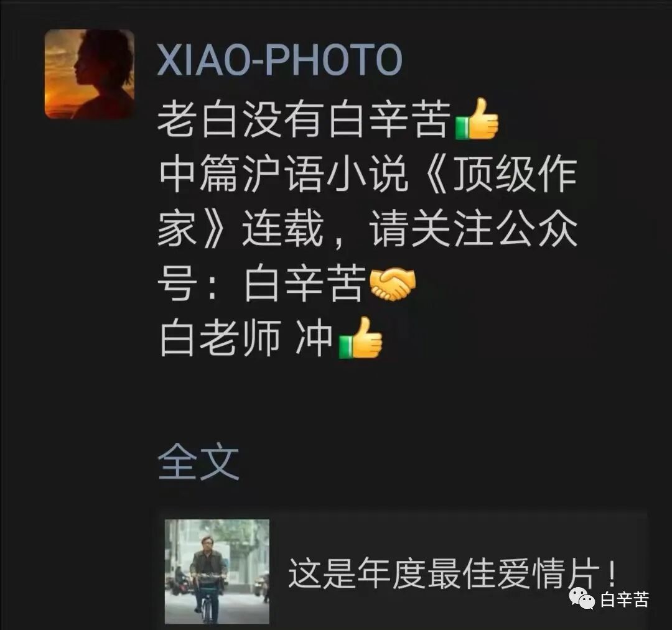Click the word 小说 in second line
Image resolution: width=672 pixels, height=630 pixels.
tap(367, 174)
